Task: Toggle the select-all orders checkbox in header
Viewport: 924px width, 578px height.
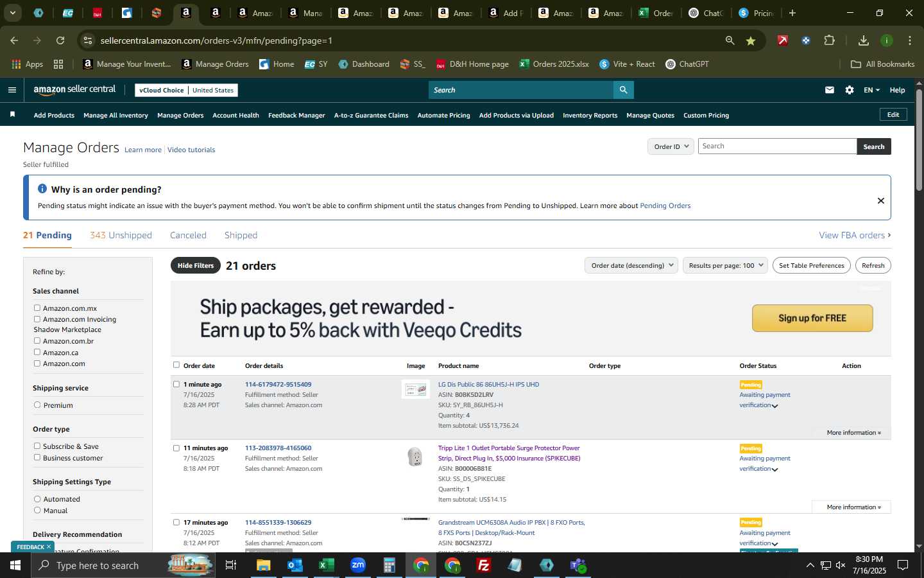Action: tap(176, 365)
